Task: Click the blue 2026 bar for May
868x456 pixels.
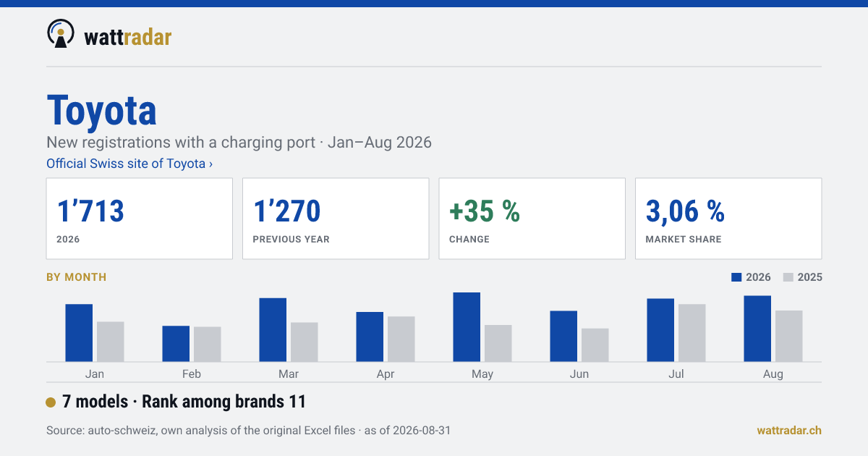Action: pos(467,327)
